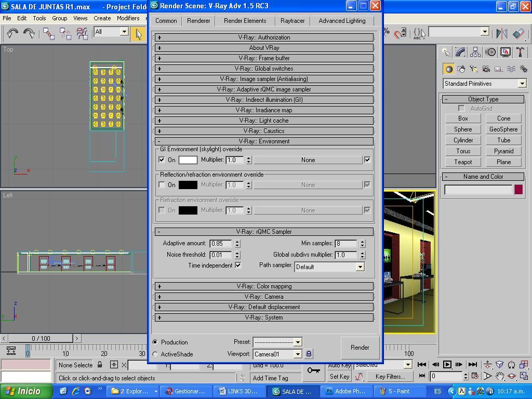This screenshot has width=532, height=399.
Task: Open the Motion command panel tab
Action: [490, 52]
